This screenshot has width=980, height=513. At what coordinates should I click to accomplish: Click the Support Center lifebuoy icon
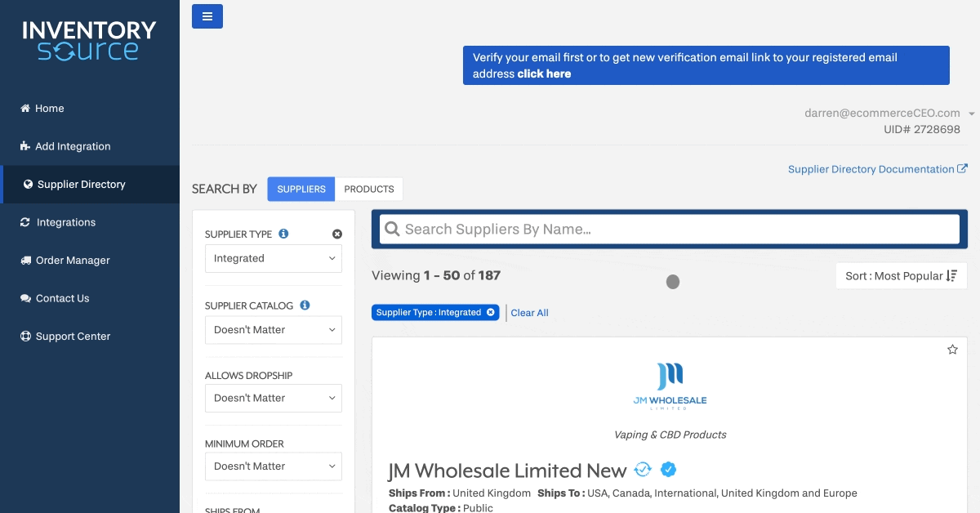click(25, 337)
